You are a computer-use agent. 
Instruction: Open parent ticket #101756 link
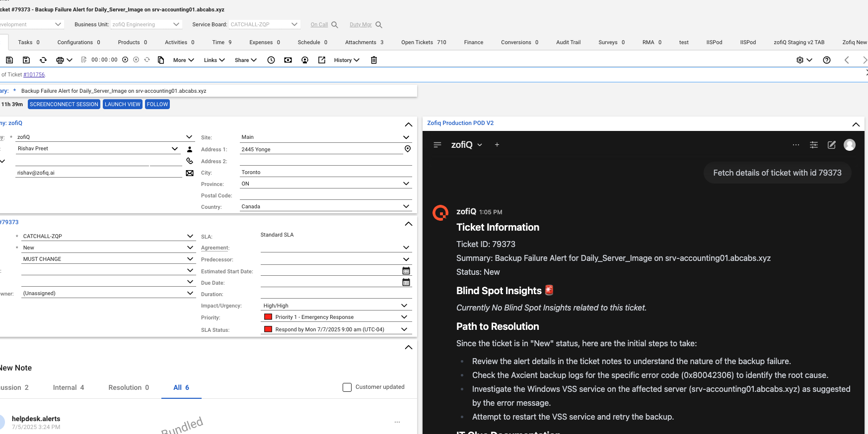(34, 75)
